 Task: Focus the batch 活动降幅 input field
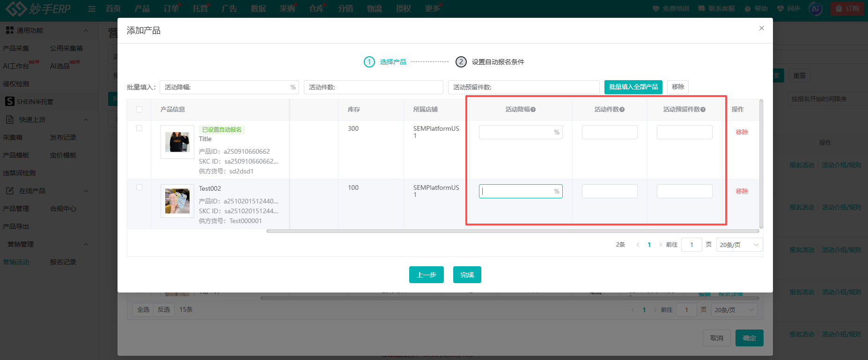[229, 87]
